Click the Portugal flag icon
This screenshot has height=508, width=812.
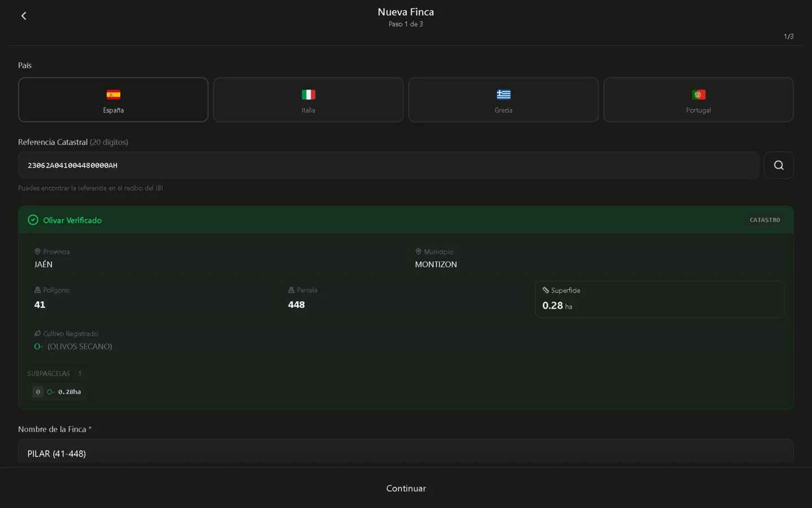click(699, 94)
